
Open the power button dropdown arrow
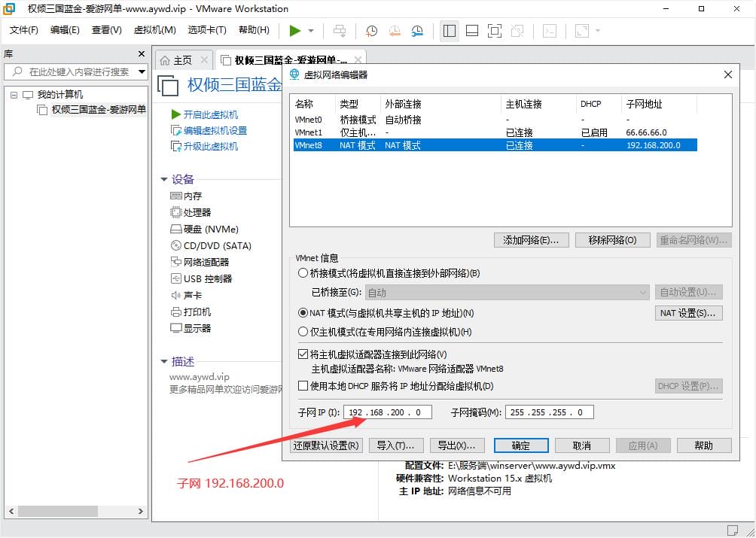tap(311, 31)
